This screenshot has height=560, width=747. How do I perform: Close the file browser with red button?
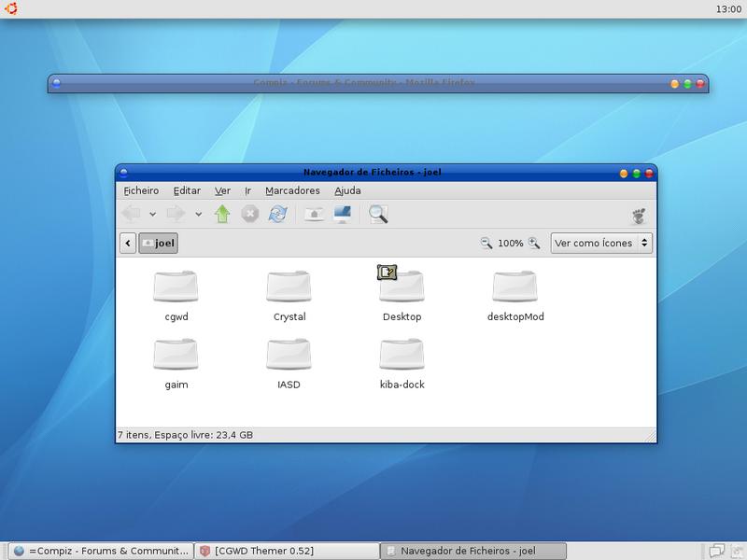point(649,174)
